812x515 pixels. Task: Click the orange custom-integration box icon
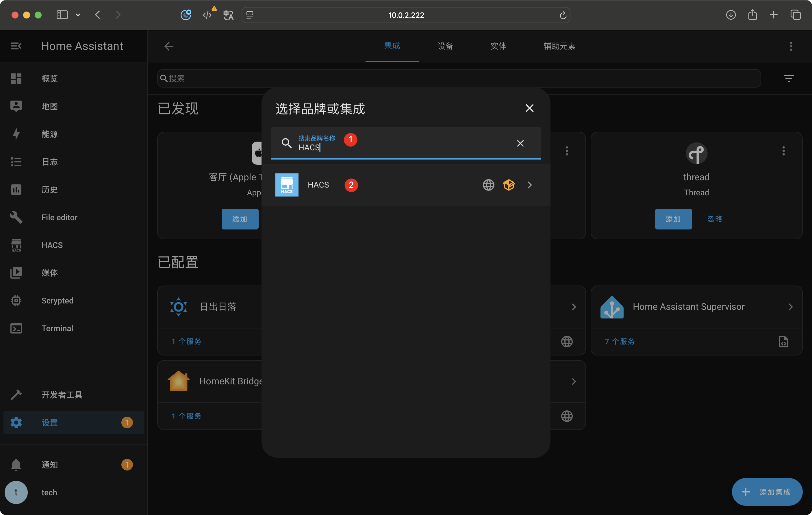pos(509,185)
